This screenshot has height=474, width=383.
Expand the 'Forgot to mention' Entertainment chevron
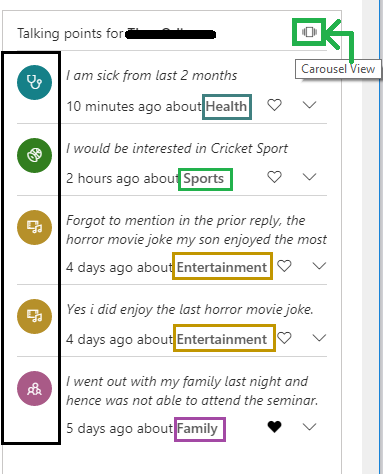pyautogui.click(x=319, y=266)
